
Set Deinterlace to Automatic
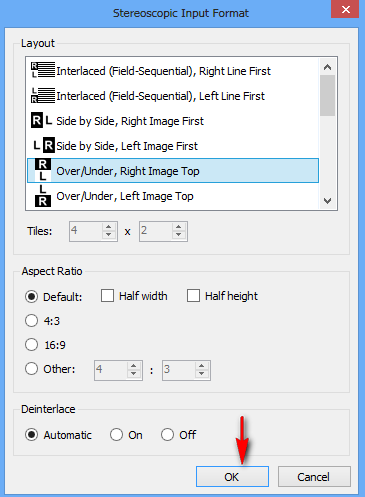31,435
